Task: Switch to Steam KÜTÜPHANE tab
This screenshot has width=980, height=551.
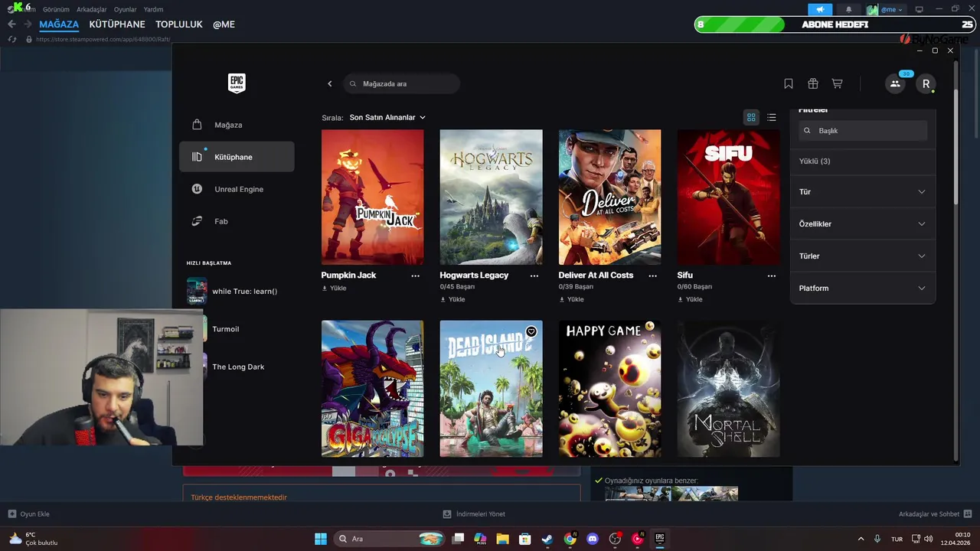Action: tap(117, 24)
